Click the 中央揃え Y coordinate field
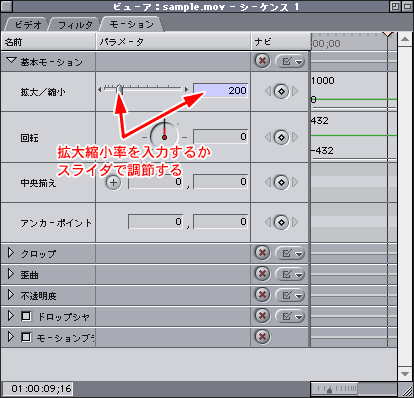Screen dimensions: 414x398 (221, 182)
